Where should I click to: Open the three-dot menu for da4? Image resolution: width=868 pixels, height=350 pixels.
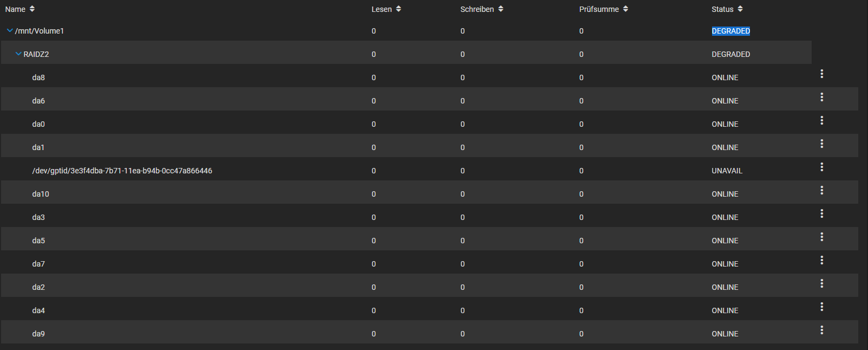click(821, 307)
